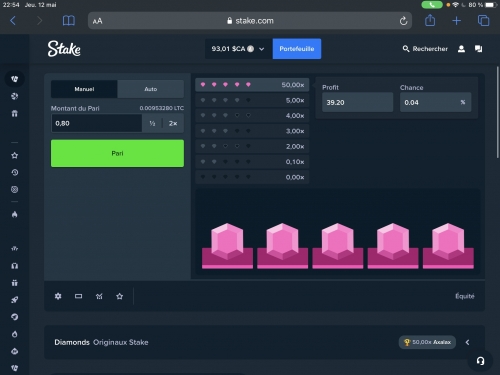Open the Portefeuille wallet
Viewport: 500px width, 375px height.
(x=297, y=49)
